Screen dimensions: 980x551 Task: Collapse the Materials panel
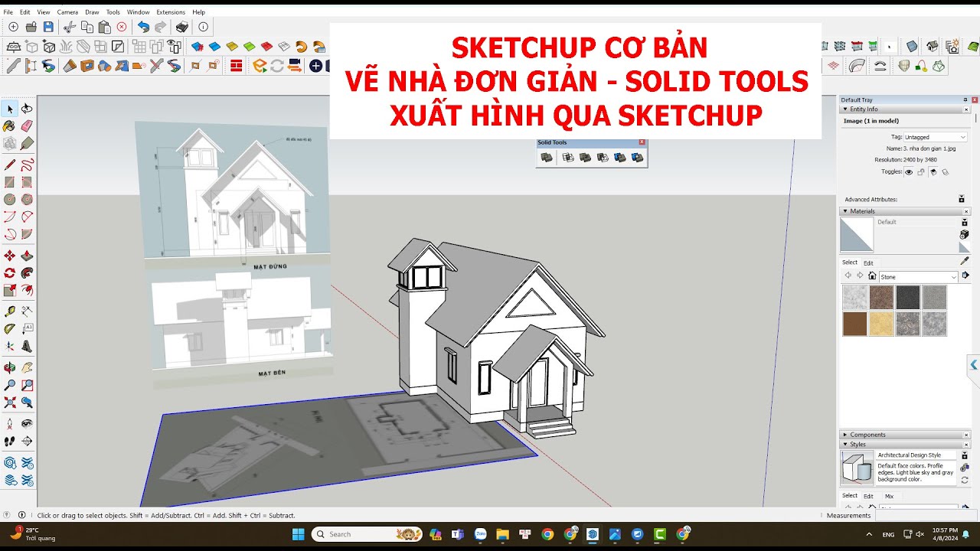point(845,211)
